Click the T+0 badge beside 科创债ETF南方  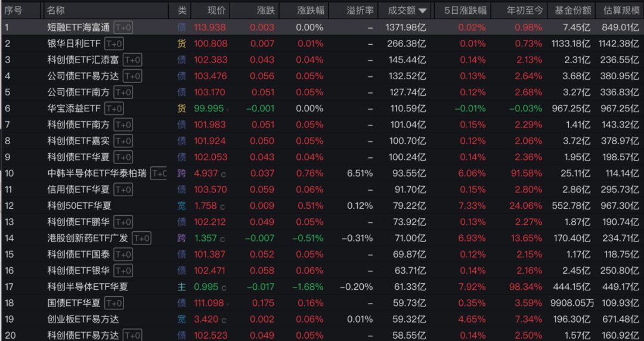click(x=123, y=125)
